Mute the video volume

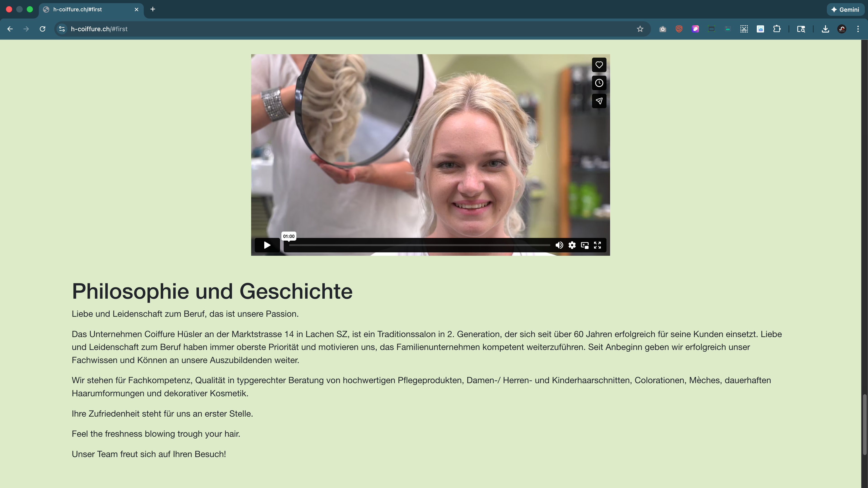point(559,245)
